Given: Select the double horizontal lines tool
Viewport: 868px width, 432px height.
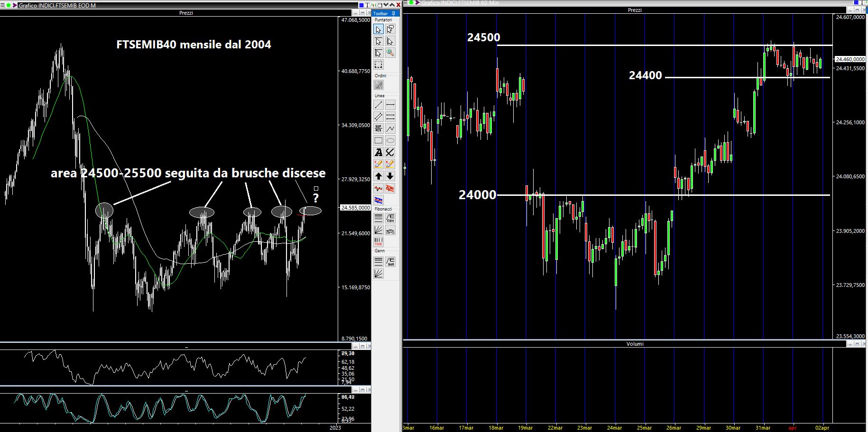Looking at the screenshot, I should pyautogui.click(x=390, y=117).
